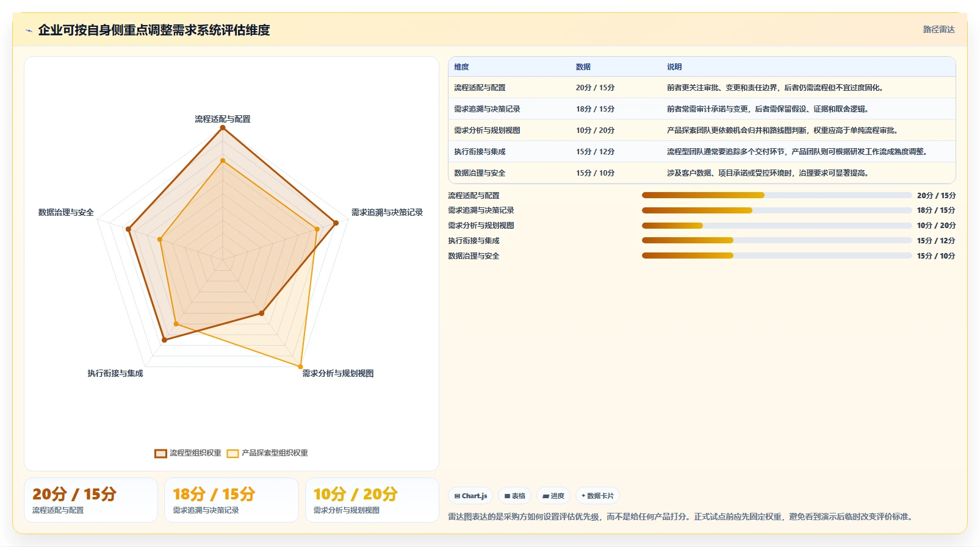Click the 数据治理与安全 label beside the progress bar
Viewport: 980px width, 547px height.
474,256
